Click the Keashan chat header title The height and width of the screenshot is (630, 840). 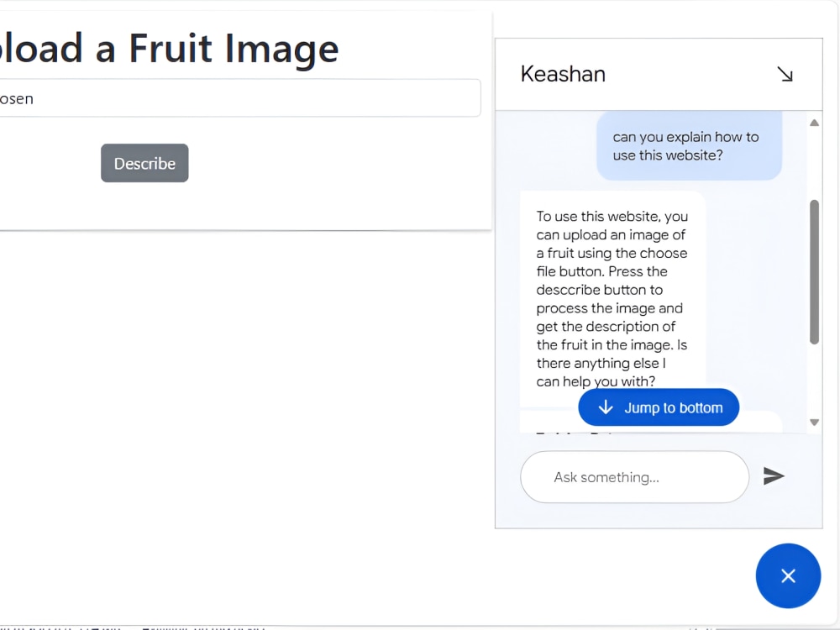click(x=563, y=74)
